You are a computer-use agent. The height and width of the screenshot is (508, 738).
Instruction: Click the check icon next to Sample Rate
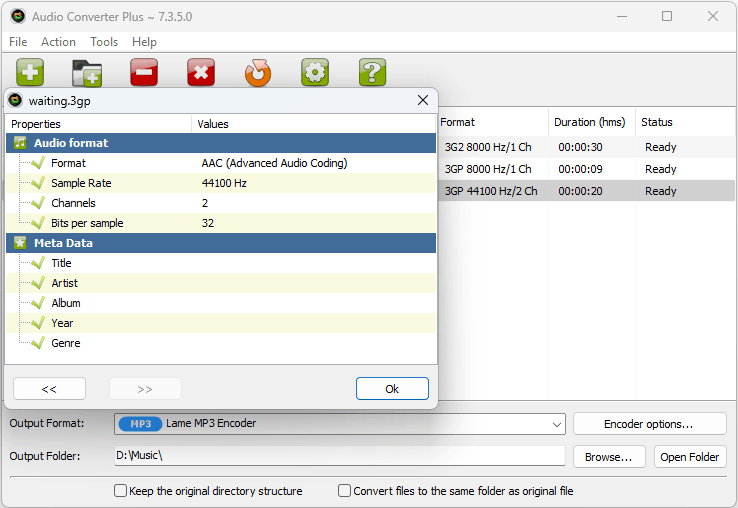click(x=38, y=183)
